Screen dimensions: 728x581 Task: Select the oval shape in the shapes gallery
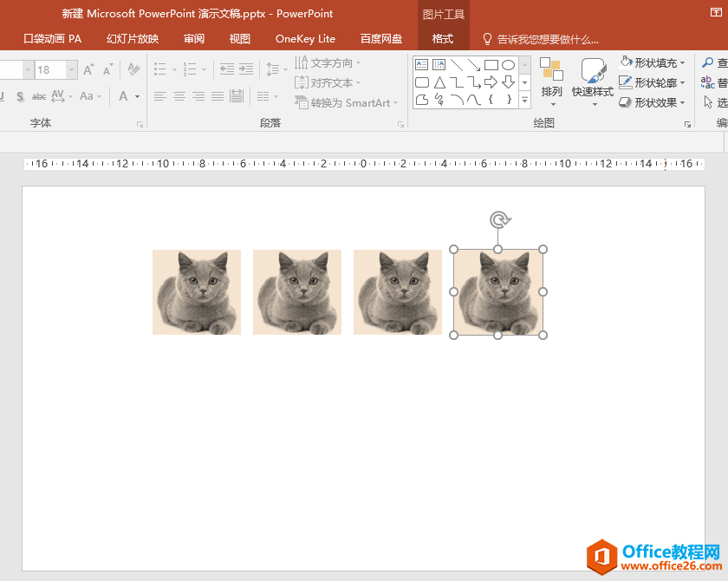point(509,65)
